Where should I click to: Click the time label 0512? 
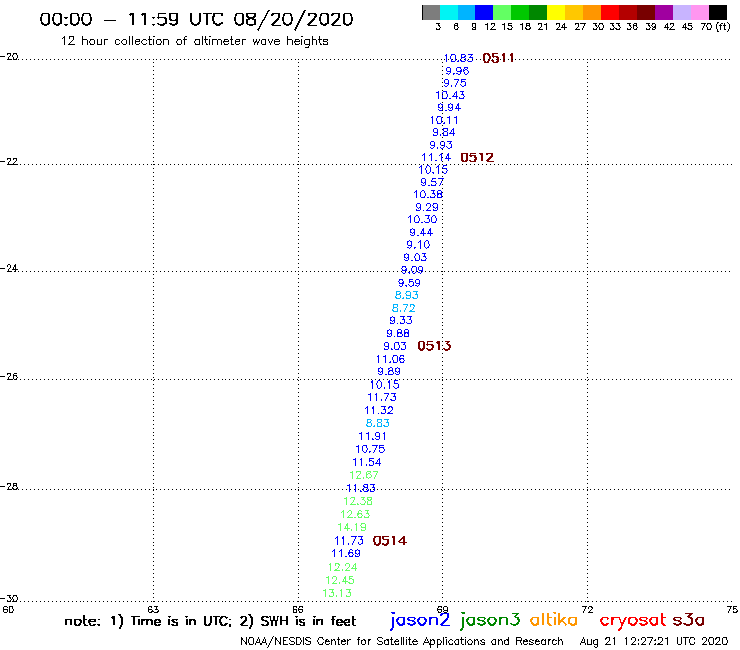click(x=477, y=157)
